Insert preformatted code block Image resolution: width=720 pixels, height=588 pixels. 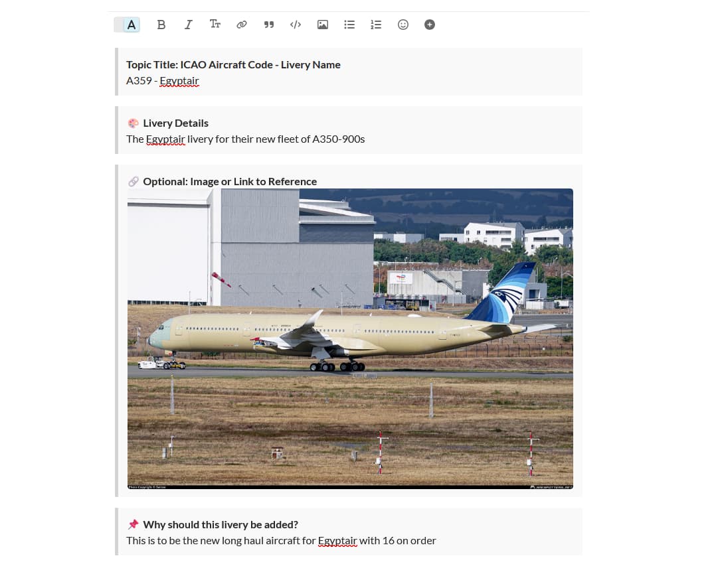click(x=296, y=25)
